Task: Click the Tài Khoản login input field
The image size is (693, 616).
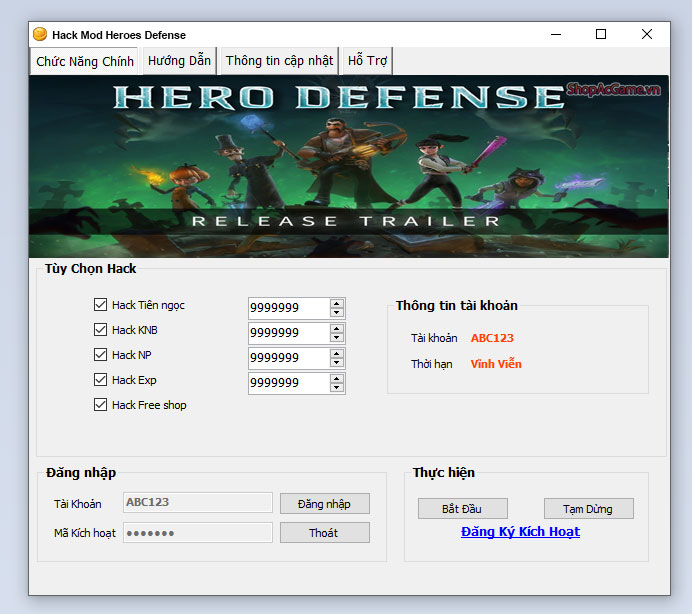Action: pyautogui.click(x=198, y=503)
